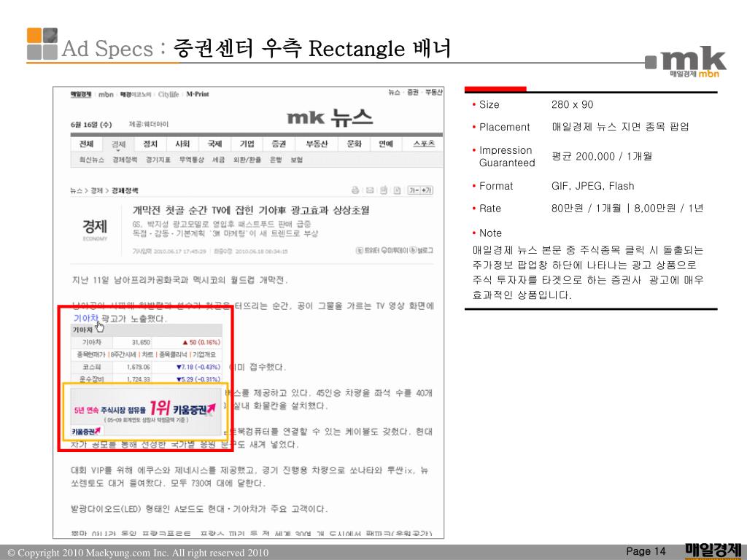Select the 세금 submenu item
Image resolution: width=747 pixels, height=560 pixels.
[x=218, y=160]
